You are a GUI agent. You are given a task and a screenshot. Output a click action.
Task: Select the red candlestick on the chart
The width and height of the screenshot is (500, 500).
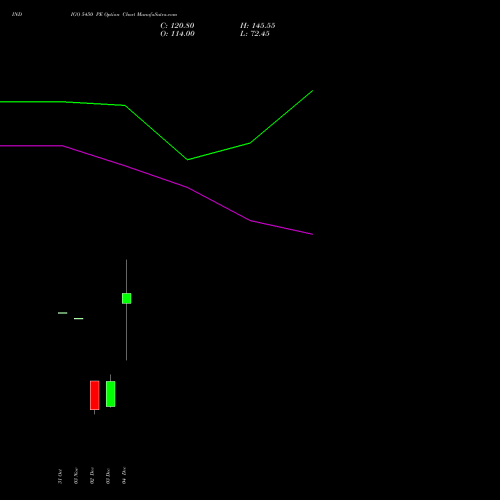95,395
